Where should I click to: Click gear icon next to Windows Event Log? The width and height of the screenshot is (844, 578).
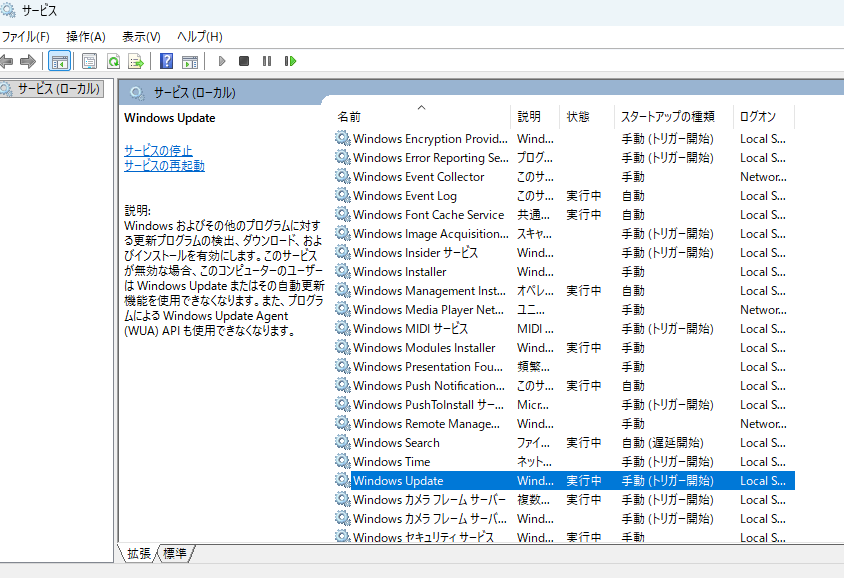pyautogui.click(x=342, y=195)
